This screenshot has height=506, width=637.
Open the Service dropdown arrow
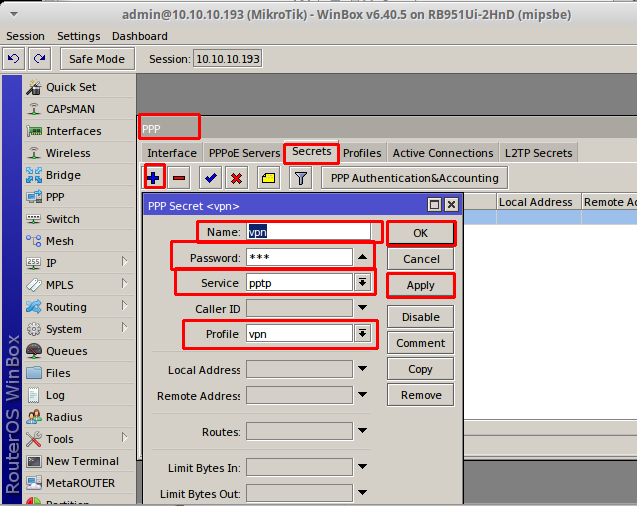pyautogui.click(x=362, y=282)
